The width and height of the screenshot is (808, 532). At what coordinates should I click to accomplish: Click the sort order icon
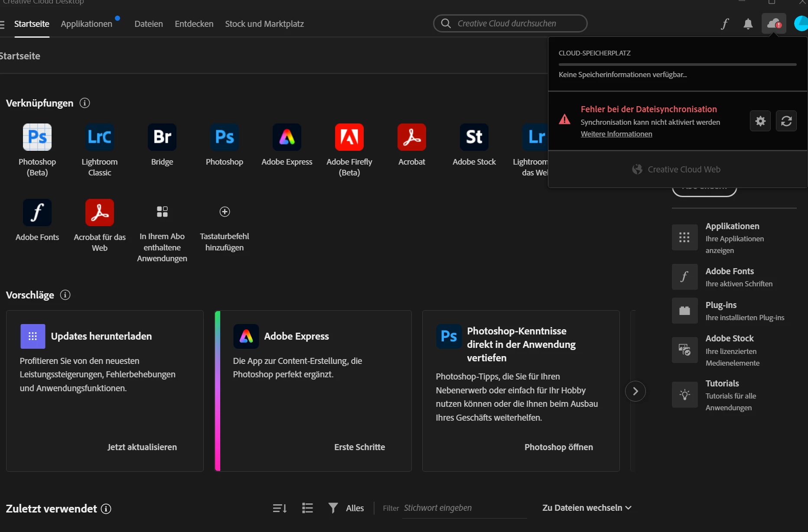pos(280,508)
